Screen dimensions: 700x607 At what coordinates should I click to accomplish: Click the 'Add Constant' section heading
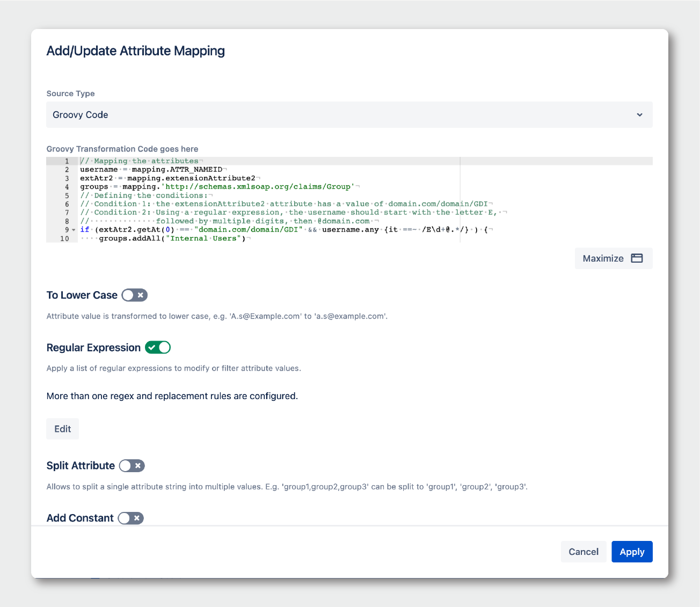[x=80, y=518]
